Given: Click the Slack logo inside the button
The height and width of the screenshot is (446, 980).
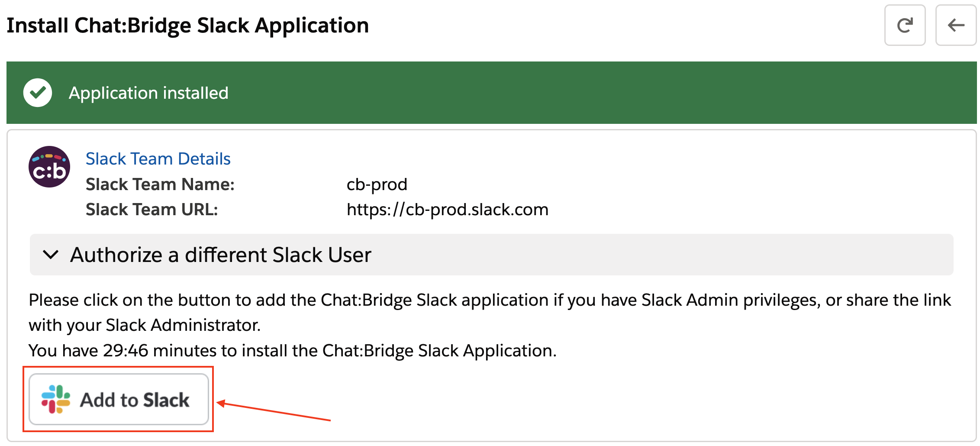Looking at the screenshot, I should (x=56, y=399).
